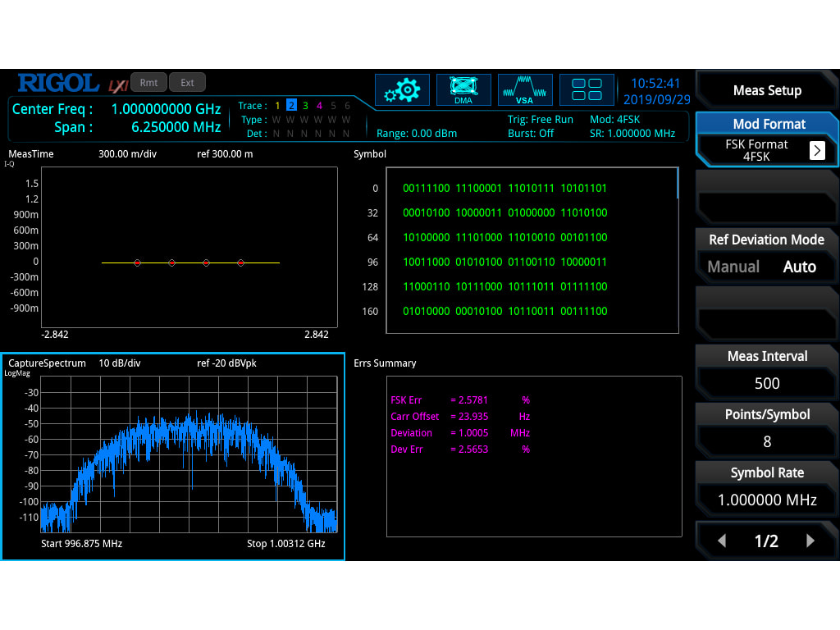The image size is (840, 630).
Task: Open the window layout grid icon
Action: (587, 90)
